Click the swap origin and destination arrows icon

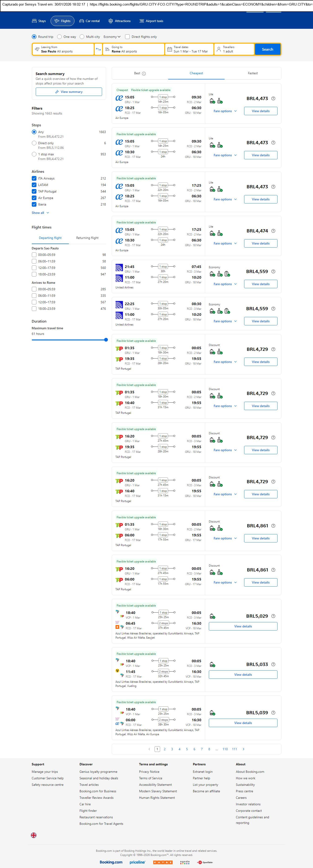coord(98,49)
